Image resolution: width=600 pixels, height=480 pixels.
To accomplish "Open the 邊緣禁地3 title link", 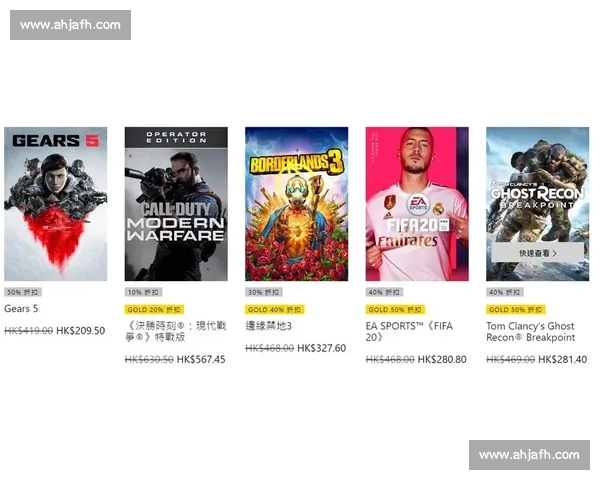I will (269, 326).
